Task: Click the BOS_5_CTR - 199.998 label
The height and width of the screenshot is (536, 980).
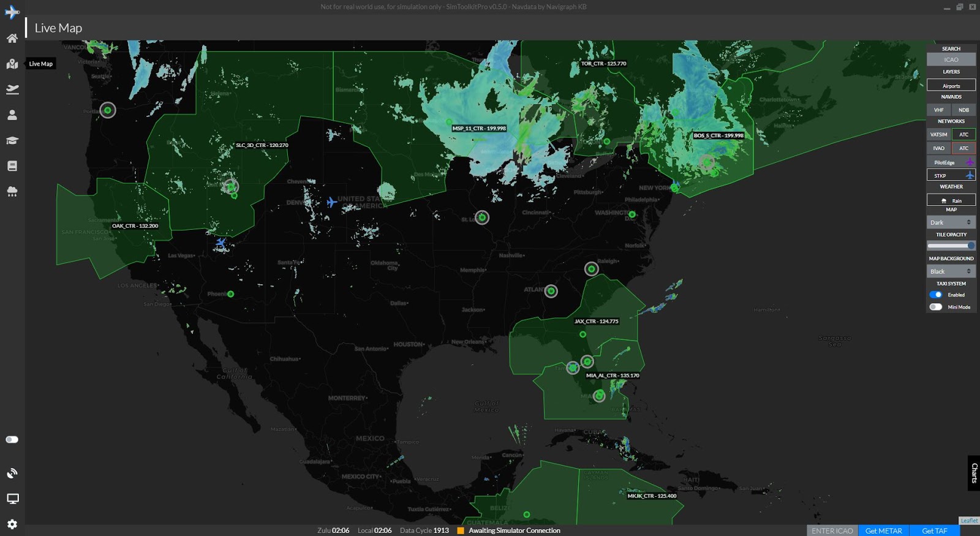Action: [x=718, y=135]
